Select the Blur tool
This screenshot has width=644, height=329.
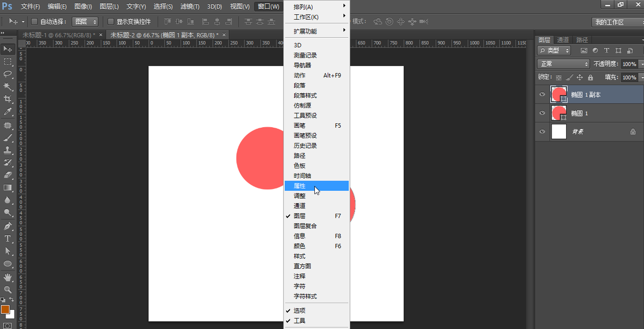coord(8,200)
